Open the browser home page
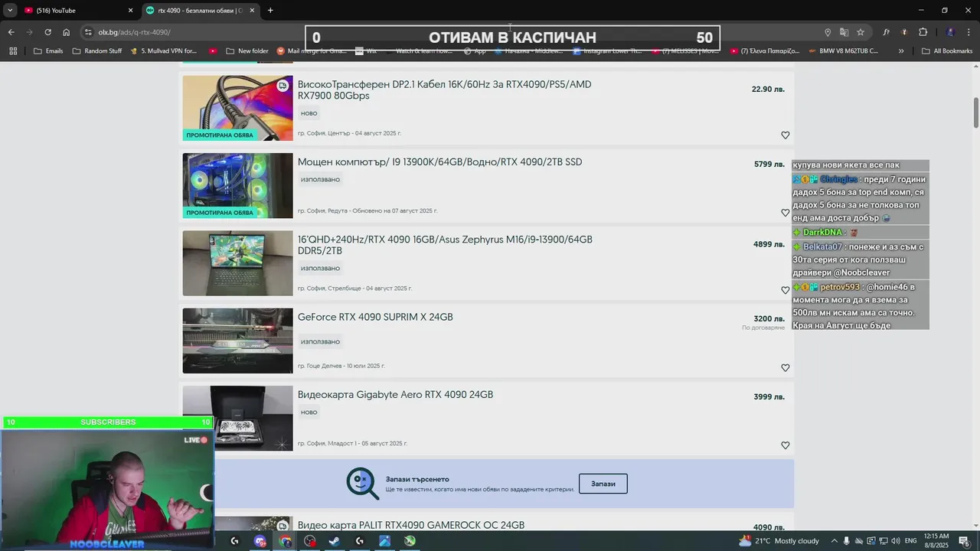Viewport: 980px width, 551px height. tap(66, 32)
